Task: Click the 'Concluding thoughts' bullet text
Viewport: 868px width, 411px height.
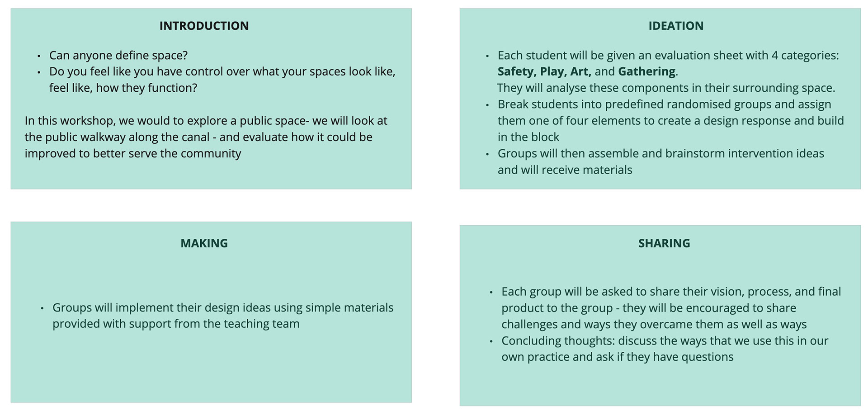Action: 665,341
